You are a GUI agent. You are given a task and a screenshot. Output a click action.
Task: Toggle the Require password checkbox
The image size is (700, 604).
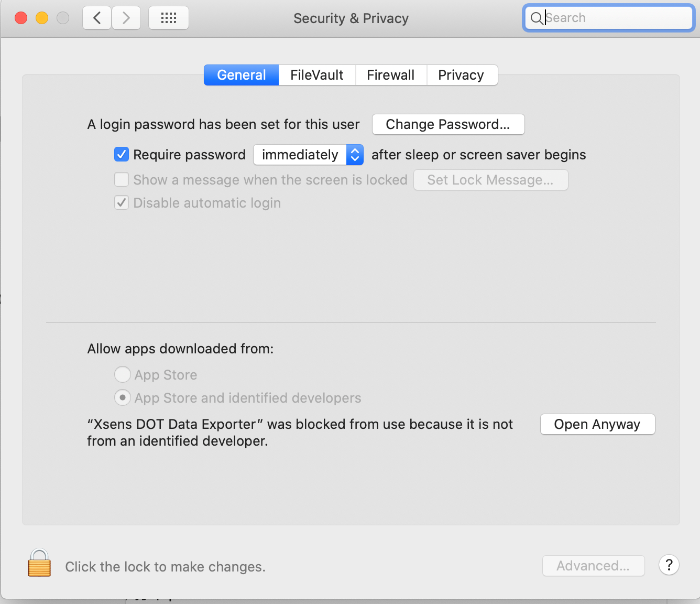click(122, 155)
